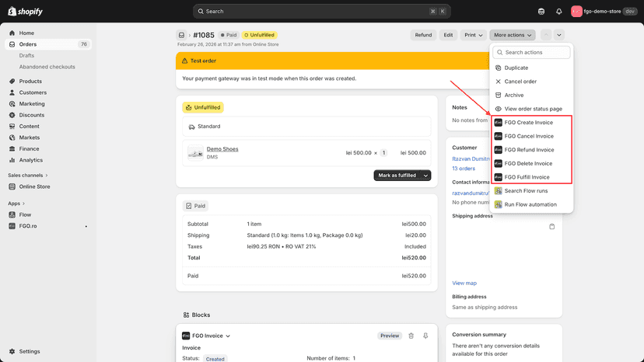This screenshot has width=644, height=362.
Task: Open the Demo Shoes product thumbnail
Action: (x=195, y=153)
